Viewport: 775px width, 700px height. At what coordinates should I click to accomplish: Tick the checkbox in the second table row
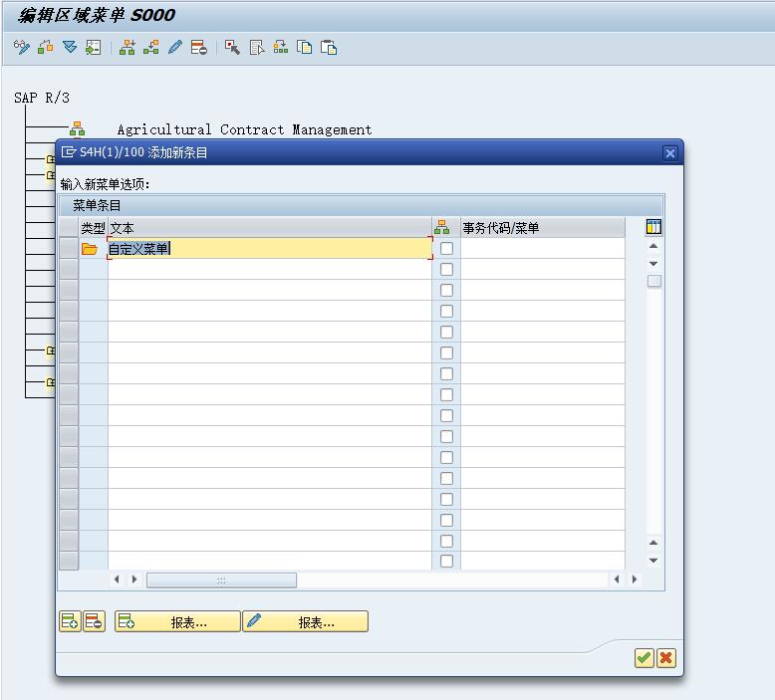446,270
